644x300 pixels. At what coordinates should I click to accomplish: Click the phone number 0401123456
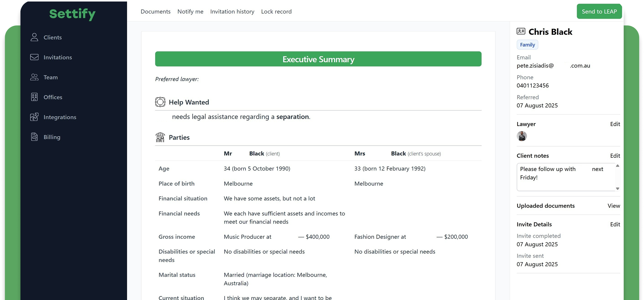coord(533,85)
